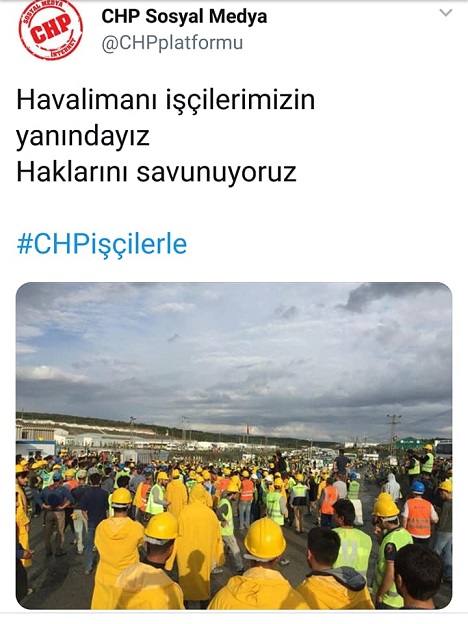Open the CHP red stamp profile avatar
The image size is (468, 624).
[51, 30]
